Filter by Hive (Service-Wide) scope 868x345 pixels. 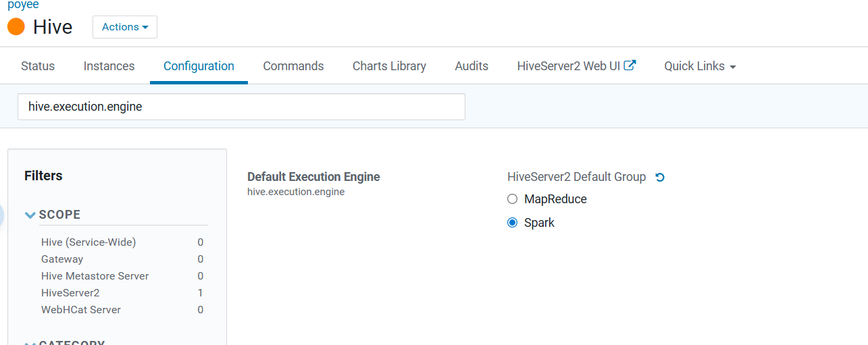88,242
